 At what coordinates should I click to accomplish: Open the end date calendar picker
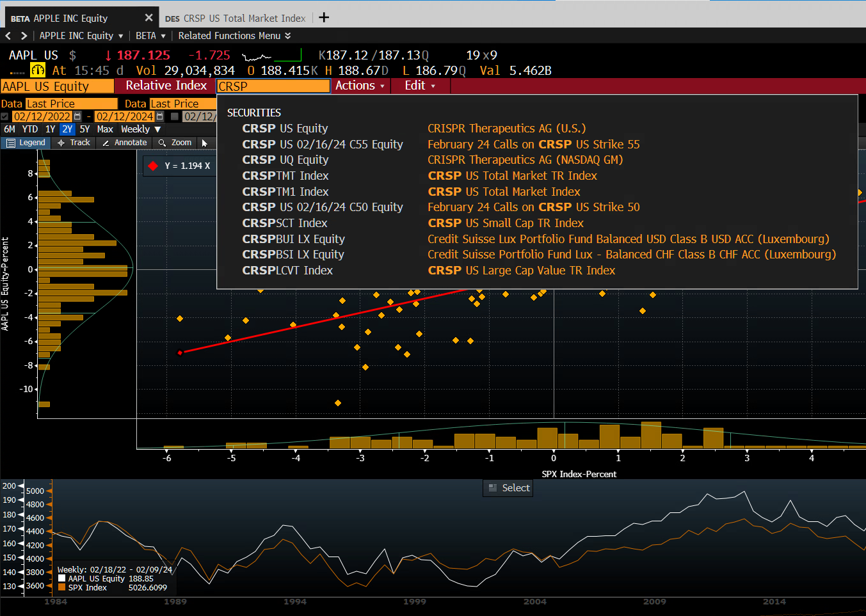pos(159,116)
